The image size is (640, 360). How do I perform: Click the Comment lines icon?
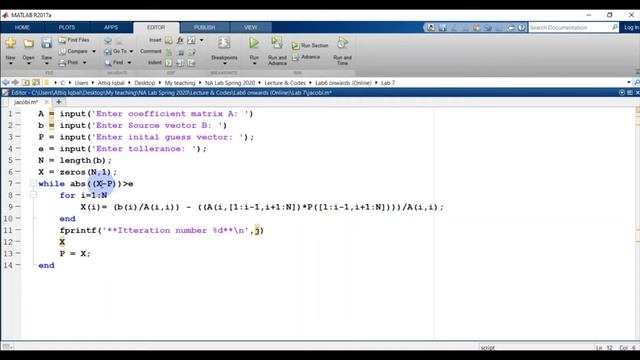[x=169, y=52]
